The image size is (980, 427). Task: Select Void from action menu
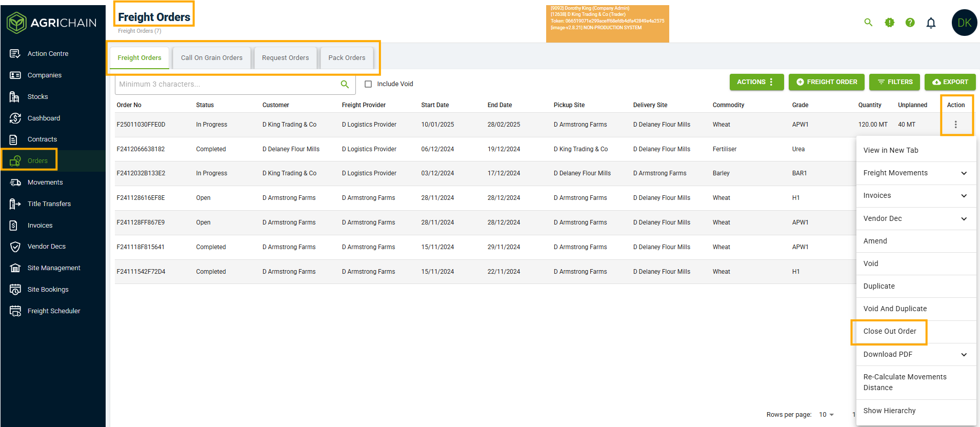[916, 263]
